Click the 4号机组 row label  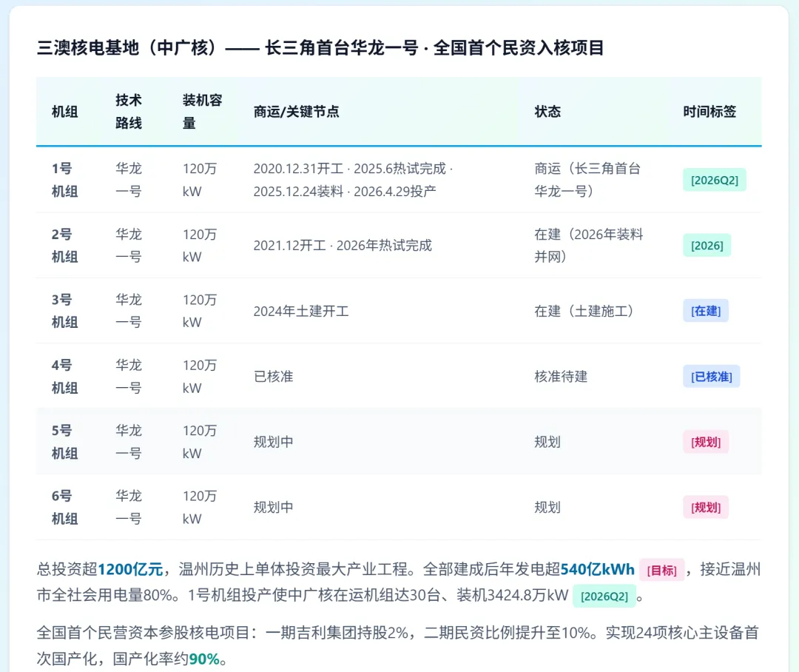64,376
